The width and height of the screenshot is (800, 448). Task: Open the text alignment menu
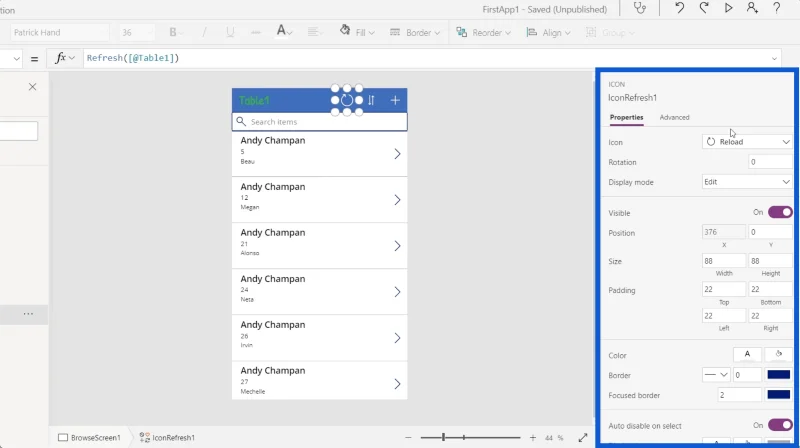click(314, 32)
